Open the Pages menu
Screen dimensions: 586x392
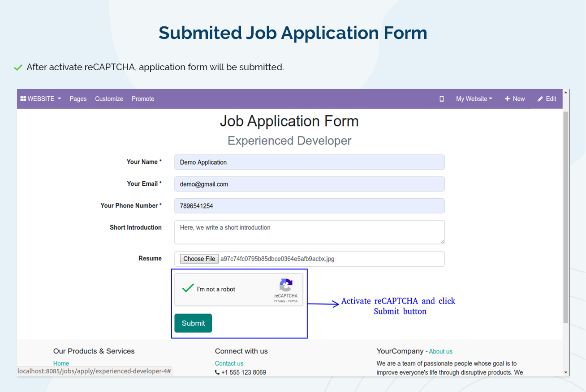click(78, 99)
